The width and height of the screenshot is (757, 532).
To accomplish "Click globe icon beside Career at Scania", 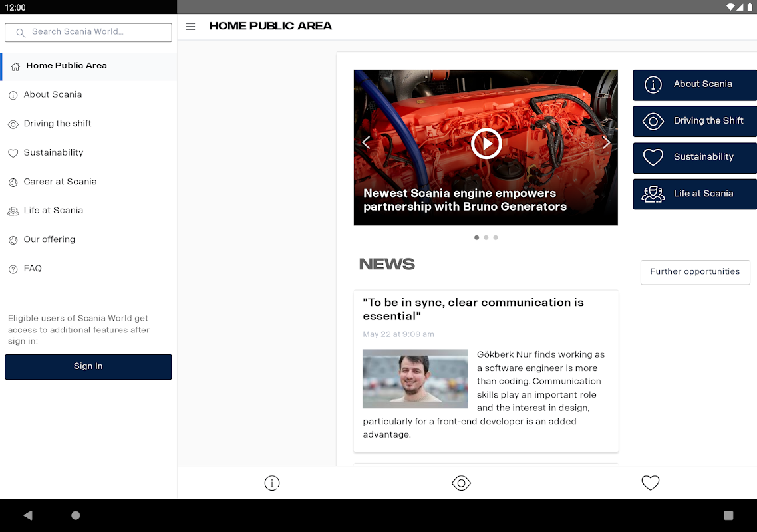I will (13, 182).
